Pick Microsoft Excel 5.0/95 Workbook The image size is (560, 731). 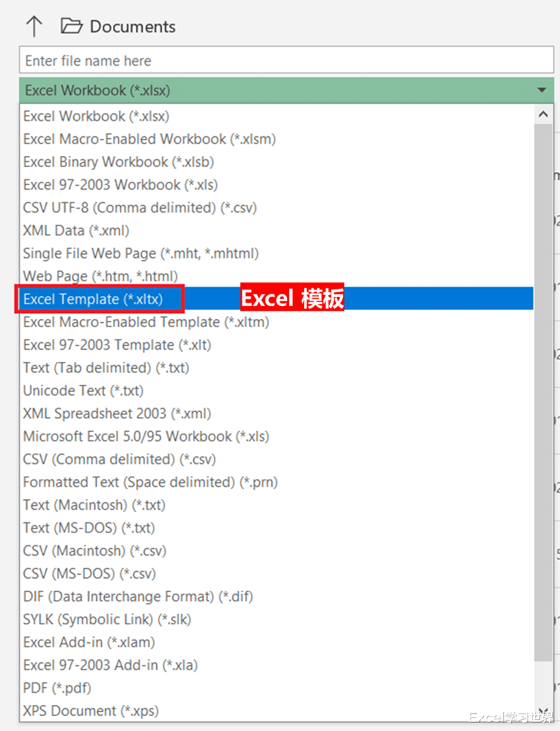click(x=277, y=436)
